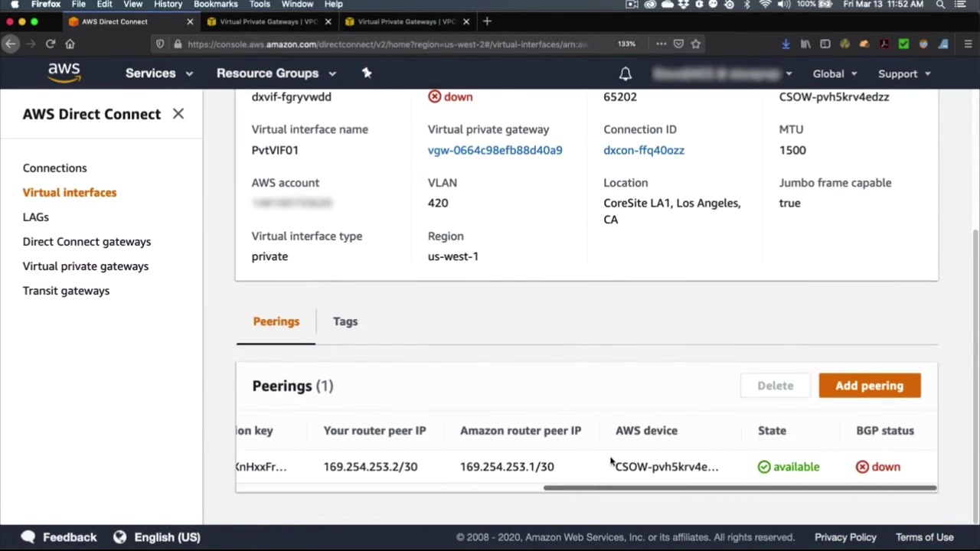Open the Global region dropdown

pyautogui.click(x=835, y=73)
